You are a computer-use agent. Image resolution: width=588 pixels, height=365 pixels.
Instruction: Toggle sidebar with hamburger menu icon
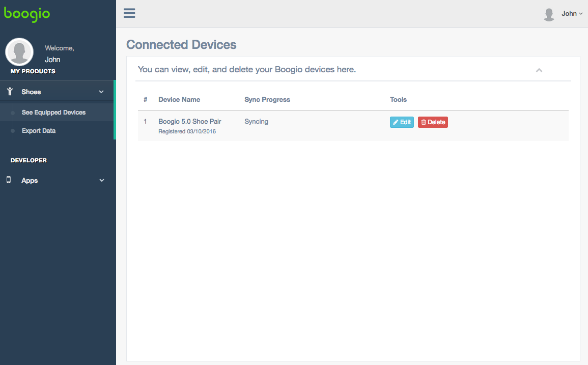click(x=129, y=13)
